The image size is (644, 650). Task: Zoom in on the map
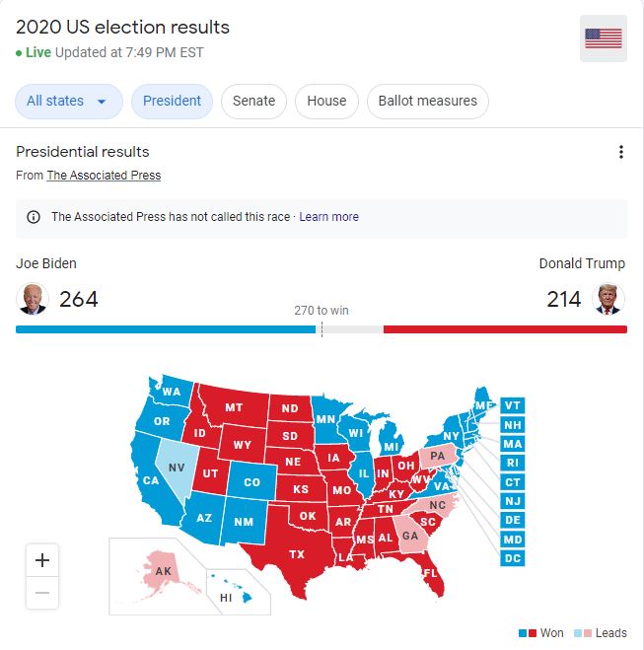click(x=42, y=560)
